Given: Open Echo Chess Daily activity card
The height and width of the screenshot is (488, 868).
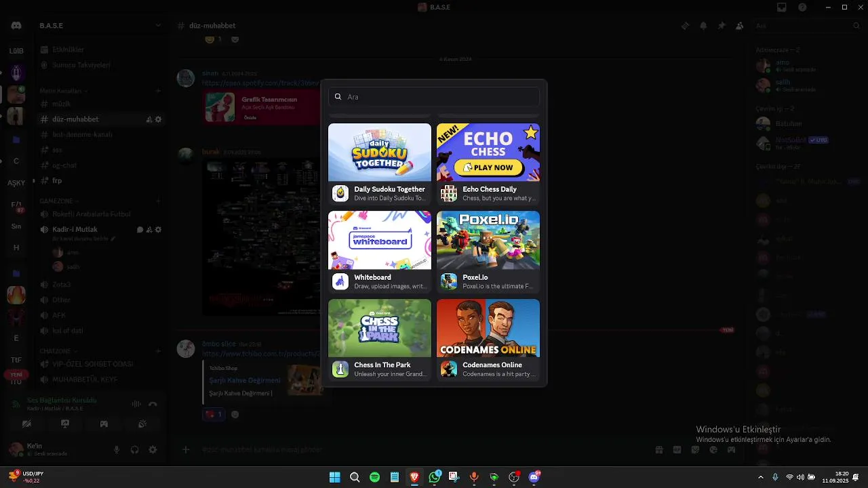Looking at the screenshot, I should [x=488, y=163].
